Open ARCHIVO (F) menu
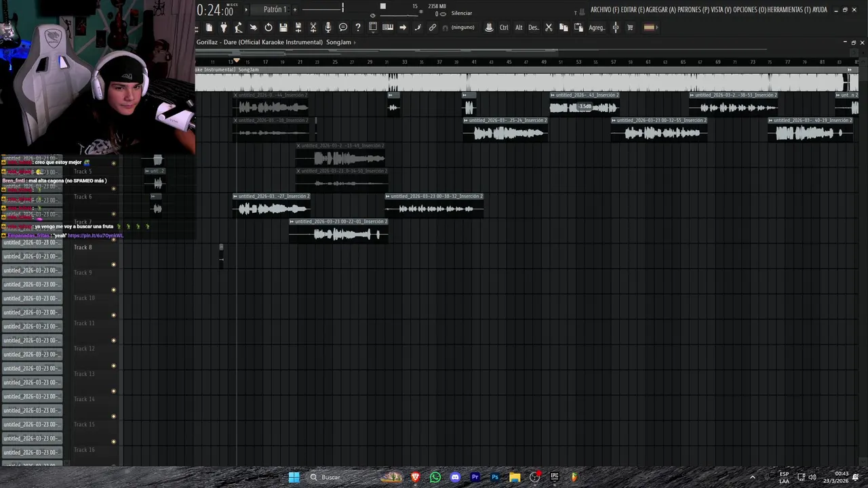The image size is (868, 488). [x=604, y=10]
